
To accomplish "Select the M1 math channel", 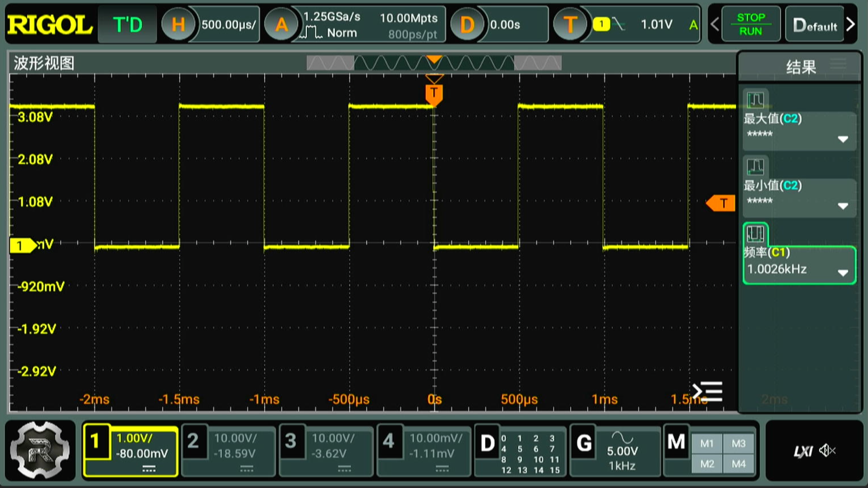I will pos(707,444).
